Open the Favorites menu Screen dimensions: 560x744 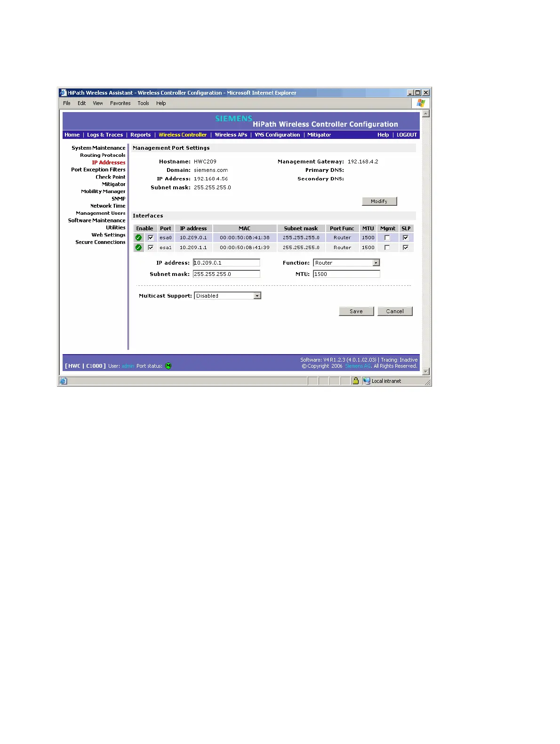point(120,103)
